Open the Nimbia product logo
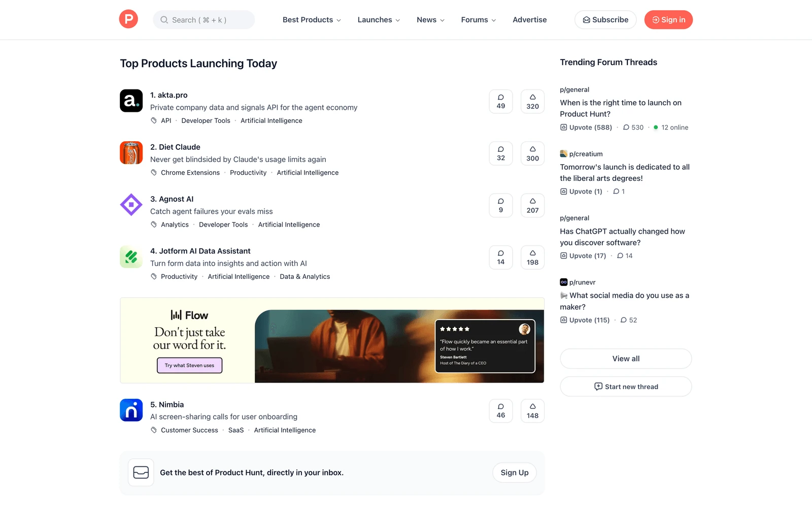 pos(131,410)
